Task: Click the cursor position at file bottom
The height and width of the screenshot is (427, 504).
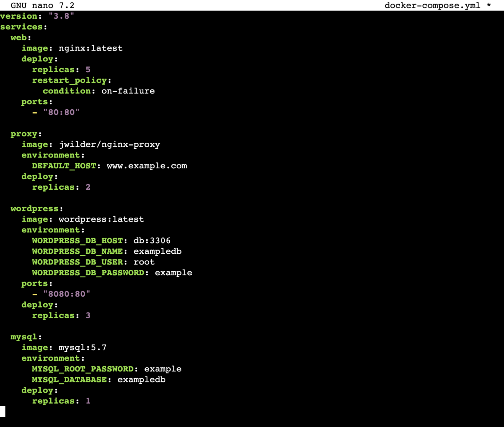Action: [x=3, y=410]
